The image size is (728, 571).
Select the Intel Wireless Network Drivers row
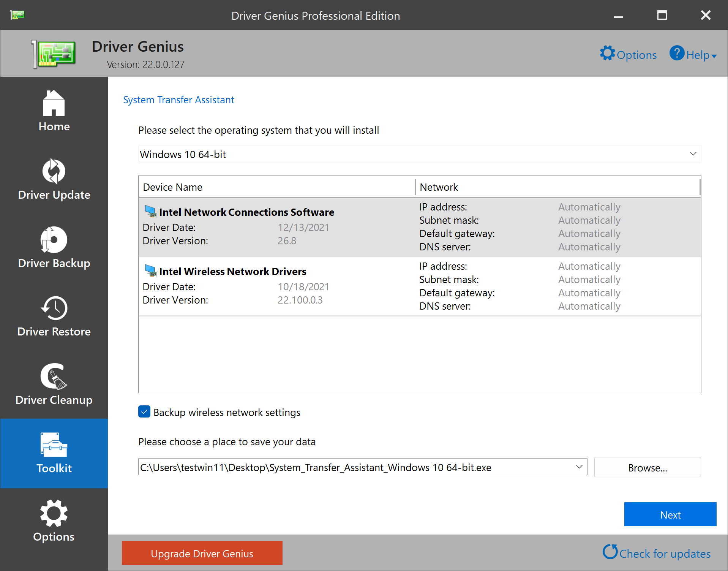(x=420, y=286)
